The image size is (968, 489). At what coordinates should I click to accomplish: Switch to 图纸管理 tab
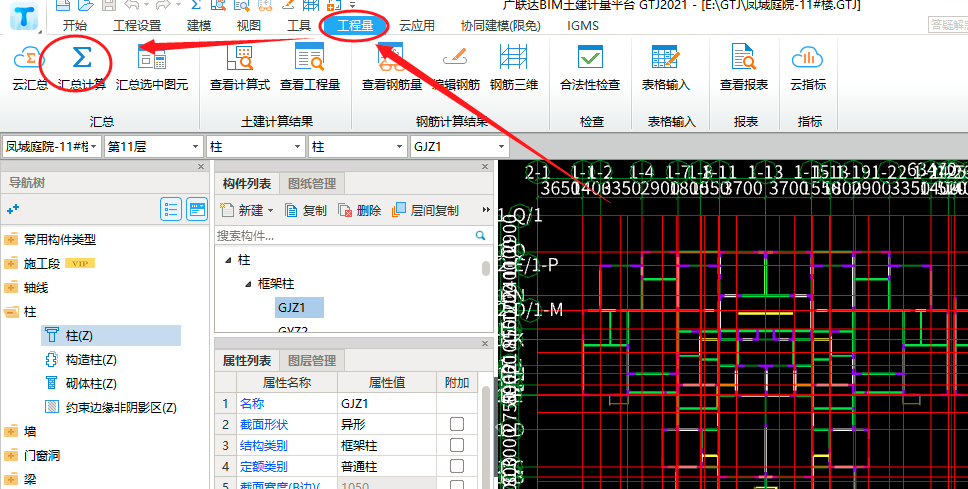[x=312, y=183]
